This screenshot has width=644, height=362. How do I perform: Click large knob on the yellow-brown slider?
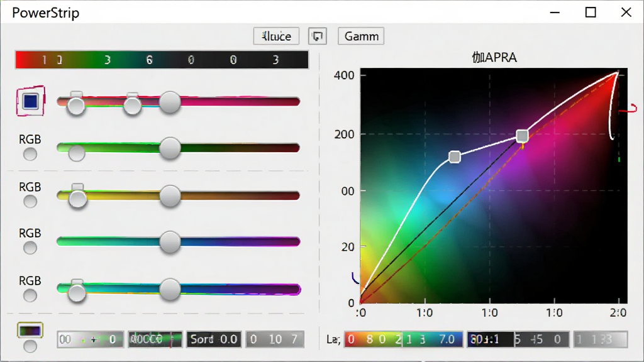[x=170, y=196]
